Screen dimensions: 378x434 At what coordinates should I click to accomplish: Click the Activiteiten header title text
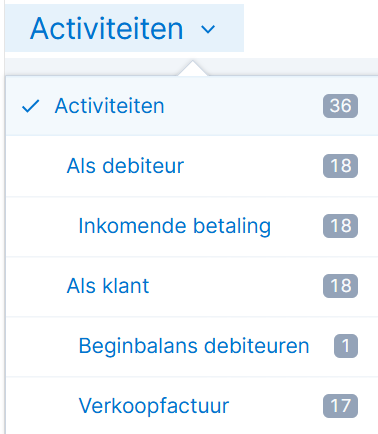click(107, 29)
